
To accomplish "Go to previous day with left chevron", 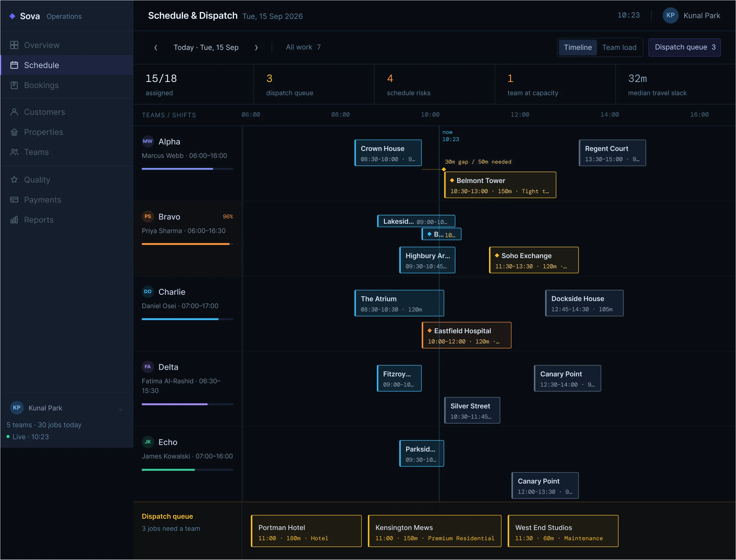I will coord(156,47).
